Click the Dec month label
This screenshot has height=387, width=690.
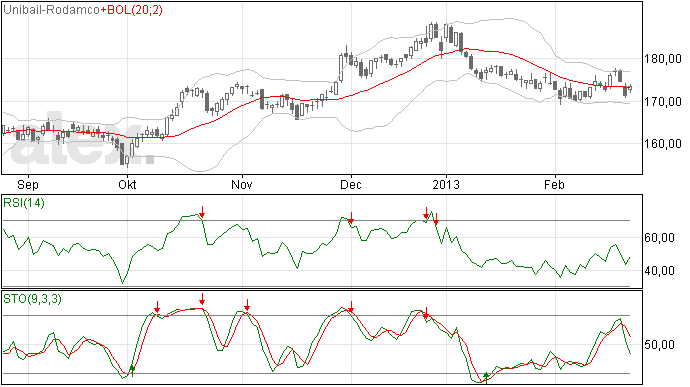click(351, 184)
